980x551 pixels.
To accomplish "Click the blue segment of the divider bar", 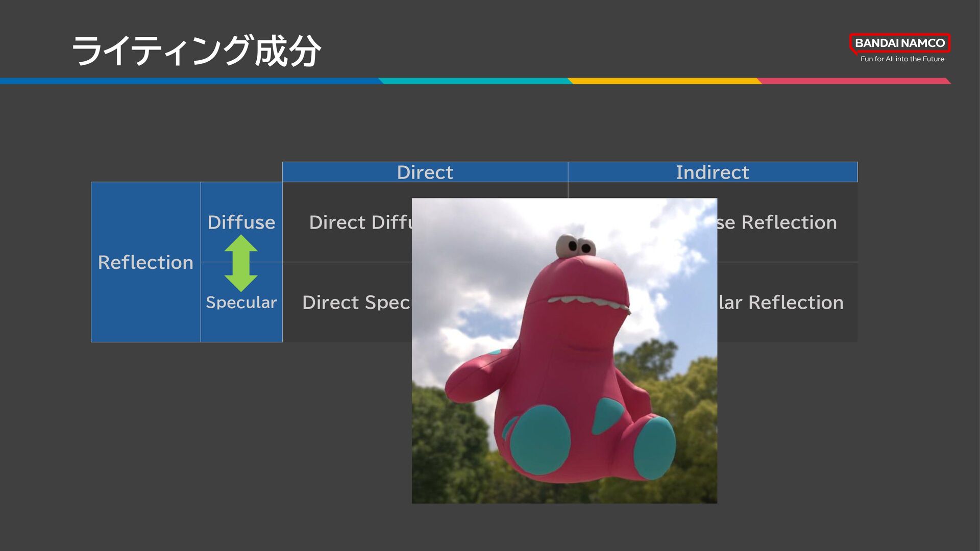I will point(189,81).
